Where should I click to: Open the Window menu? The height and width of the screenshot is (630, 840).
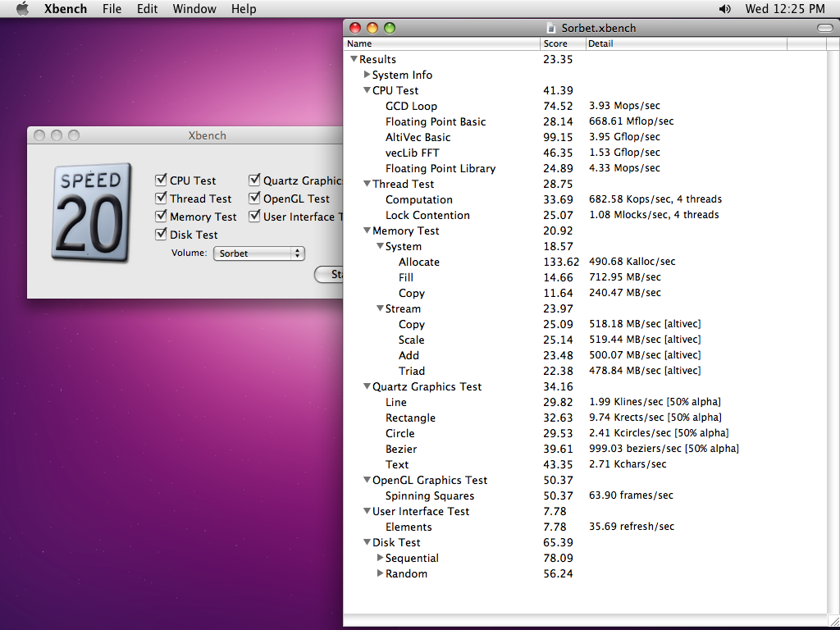(x=194, y=8)
